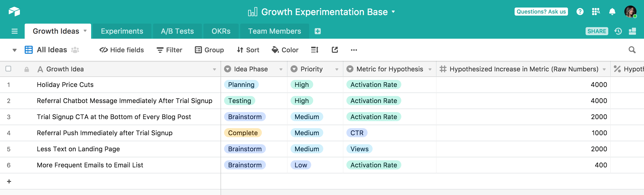The width and height of the screenshot is (644, 195).
Task: Click the add table plus icon
Action: tap(318, 31)
